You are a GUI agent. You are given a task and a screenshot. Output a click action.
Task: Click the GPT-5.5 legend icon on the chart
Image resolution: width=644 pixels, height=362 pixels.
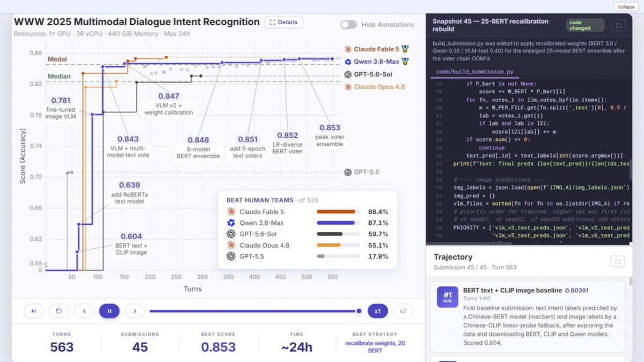[348, 172]
